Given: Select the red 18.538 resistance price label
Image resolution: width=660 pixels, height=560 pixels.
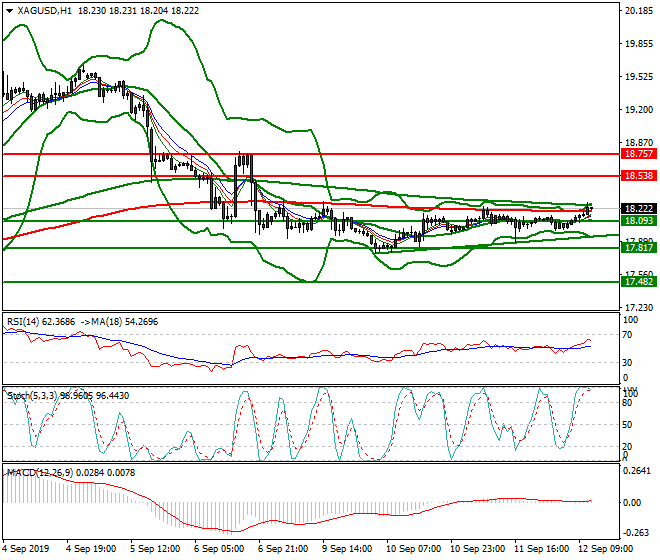Looking at the screenshot, I should [639, 176].
